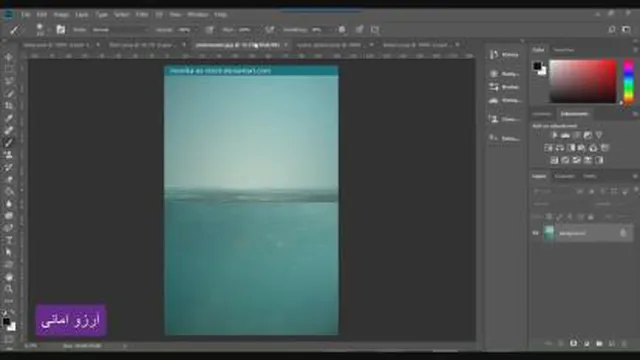This screenshot has height=360, width=640.
Task: Select the Path Selection arrow tool
Action: tap(9, 252)
